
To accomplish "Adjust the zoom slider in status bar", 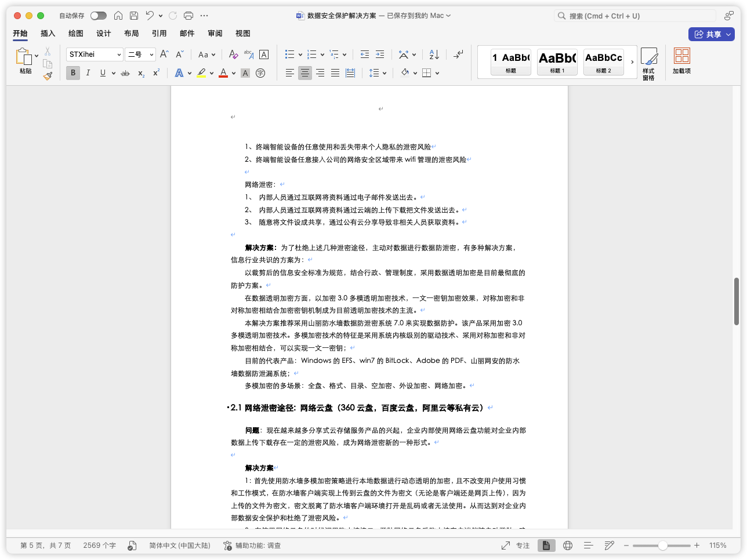I will [x=662, y=546].
